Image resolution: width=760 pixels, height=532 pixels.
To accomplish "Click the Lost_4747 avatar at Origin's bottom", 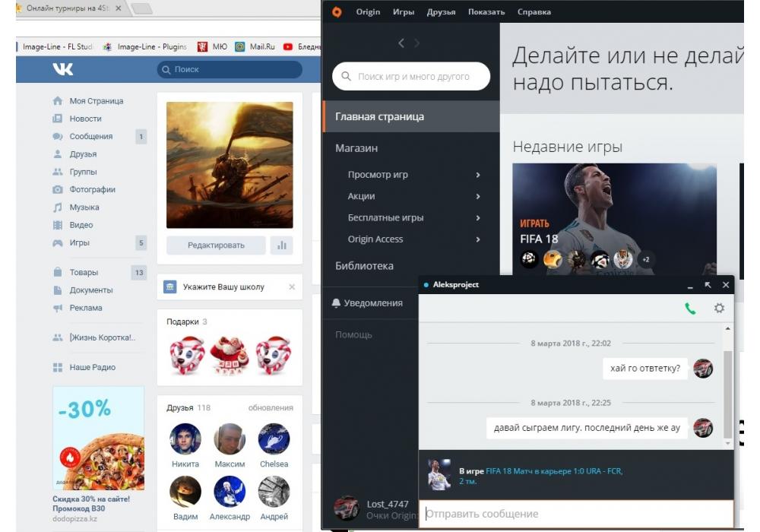I will point(347,508).
